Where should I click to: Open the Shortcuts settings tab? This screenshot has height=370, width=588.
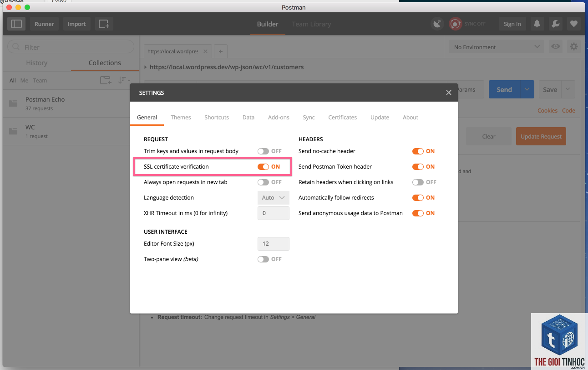tap(217, 117)
